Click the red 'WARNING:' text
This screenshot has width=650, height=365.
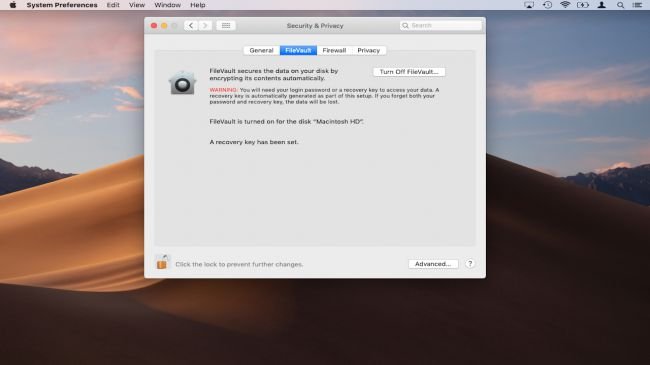click(x=223, y=90)
